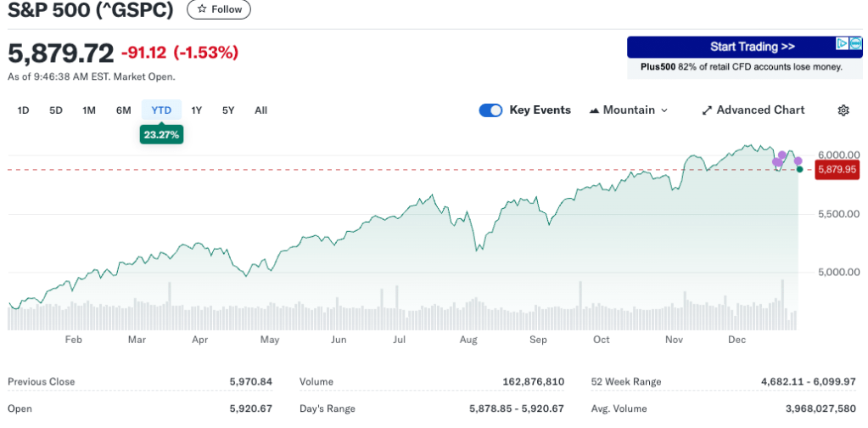This screenshot has height=428, width=868.
Task: Choose the 6M time range
Action: (x=124, y=110)
